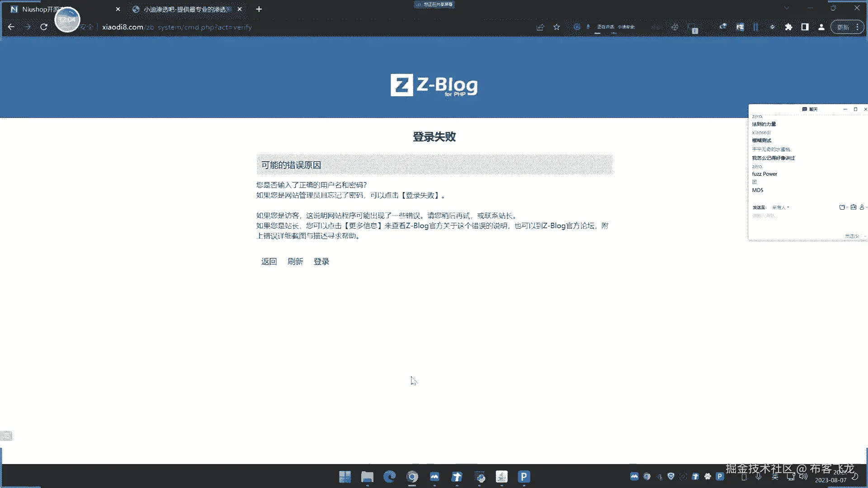Bookmark this page with the star icon
This screenshot has height=488, width=868.
(x=557, y=27)
